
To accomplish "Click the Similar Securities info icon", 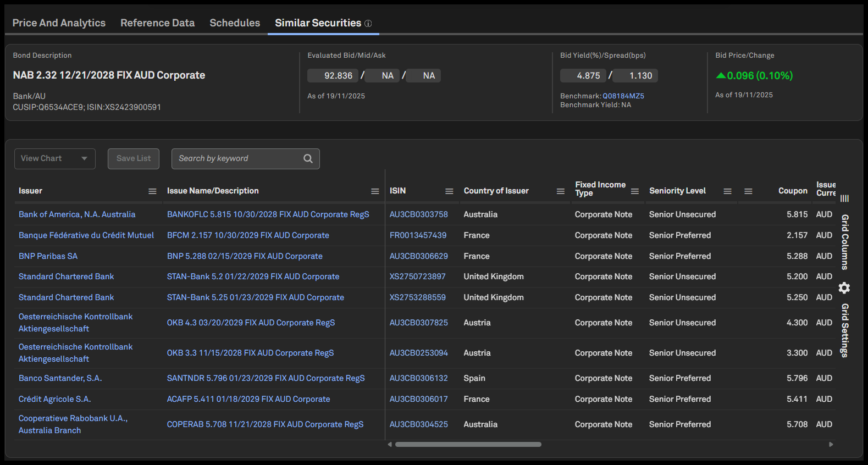I will click(x=368, y=24).
